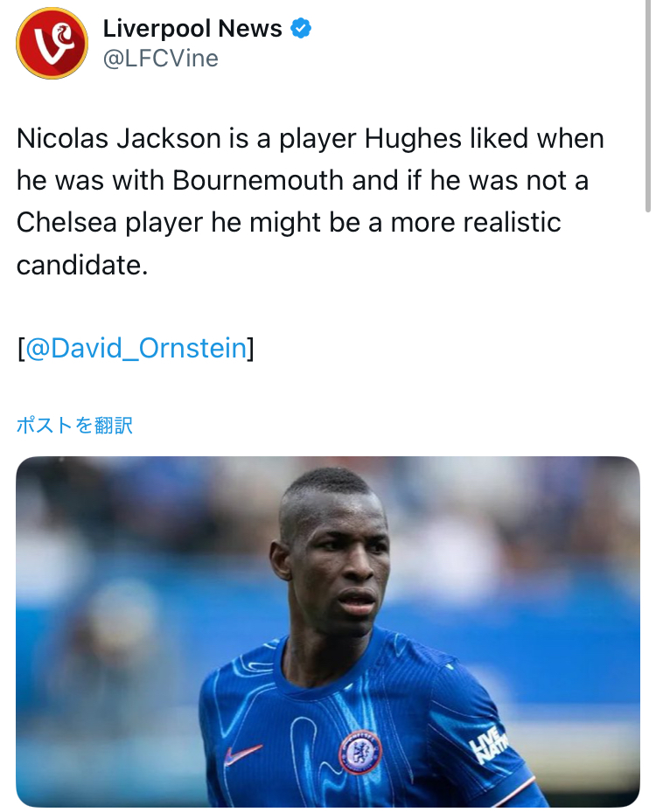
Task: Click the word "candidate." ending the post
Action: point(82,264)
